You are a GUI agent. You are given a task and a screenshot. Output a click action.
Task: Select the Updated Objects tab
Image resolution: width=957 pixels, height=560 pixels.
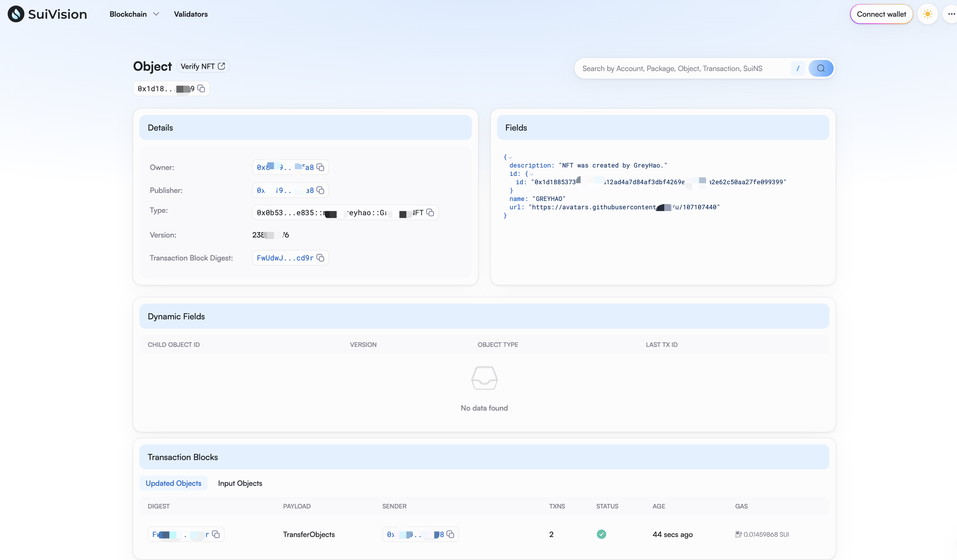pyautogui.click(x=174, y=483)
